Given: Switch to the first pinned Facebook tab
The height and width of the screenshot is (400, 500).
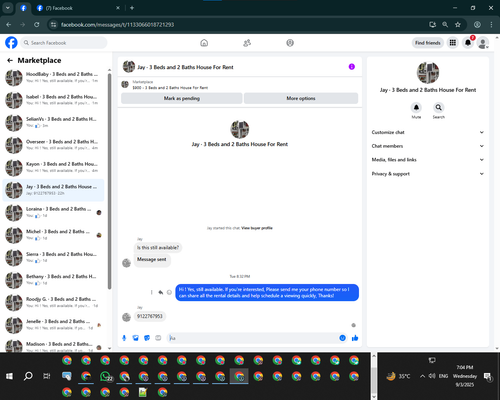Looking at the screenshot, I should click(x=23, y=8).
